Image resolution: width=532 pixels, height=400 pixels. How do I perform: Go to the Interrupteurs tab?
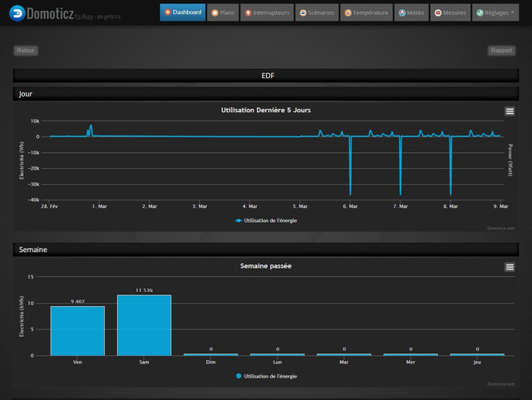pyautogui.click(x=267, y=12)
